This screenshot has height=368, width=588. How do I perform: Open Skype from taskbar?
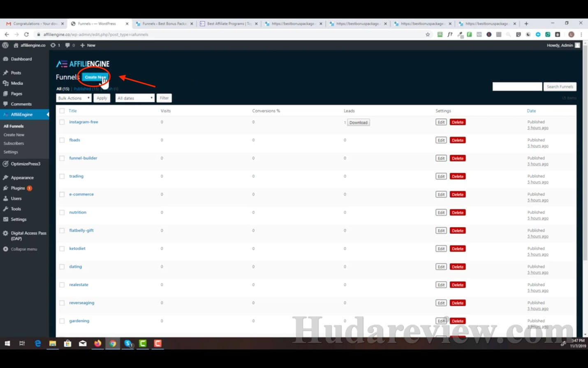128,343
